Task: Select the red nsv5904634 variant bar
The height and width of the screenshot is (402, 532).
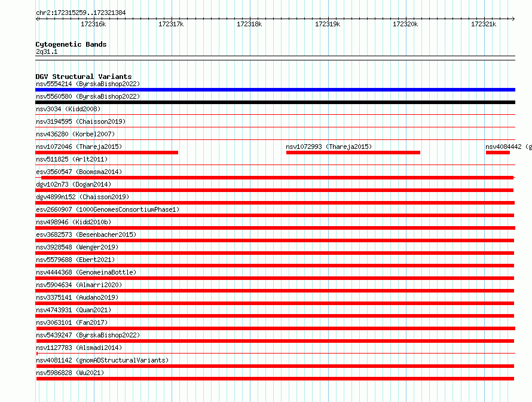Action: coord(275,291)
